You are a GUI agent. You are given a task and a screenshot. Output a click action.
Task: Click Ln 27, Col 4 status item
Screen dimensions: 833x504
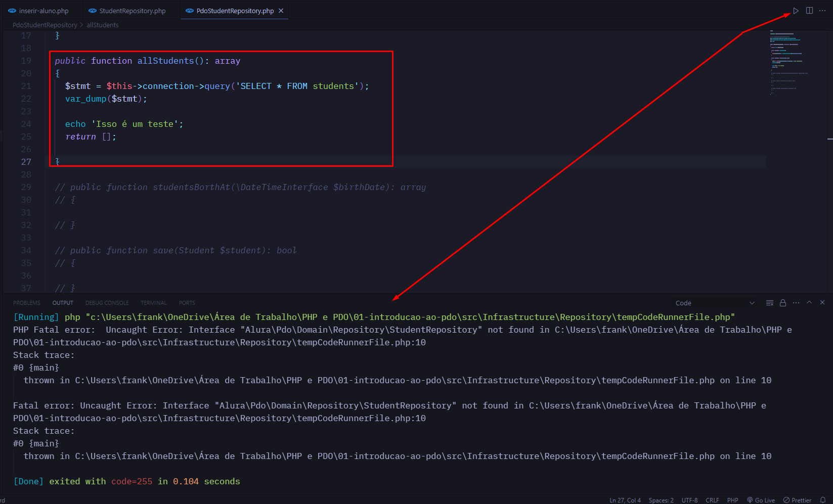coord(625,500)
